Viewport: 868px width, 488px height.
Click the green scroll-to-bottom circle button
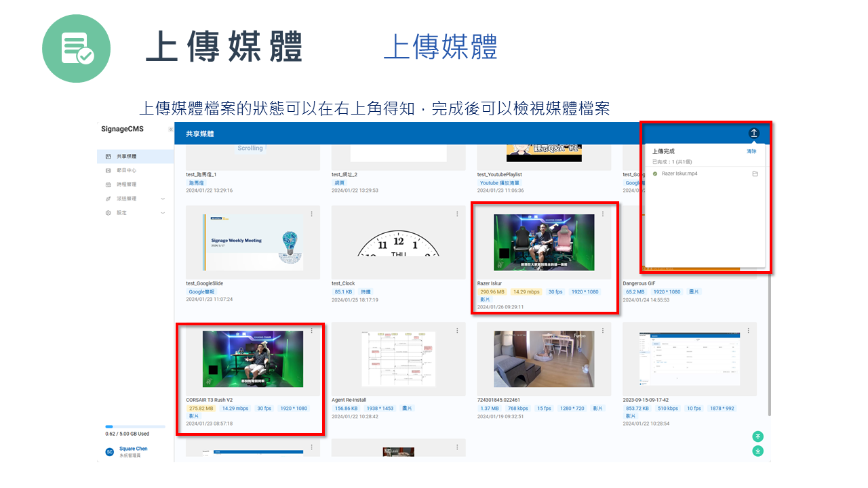(x=757, y=450)
